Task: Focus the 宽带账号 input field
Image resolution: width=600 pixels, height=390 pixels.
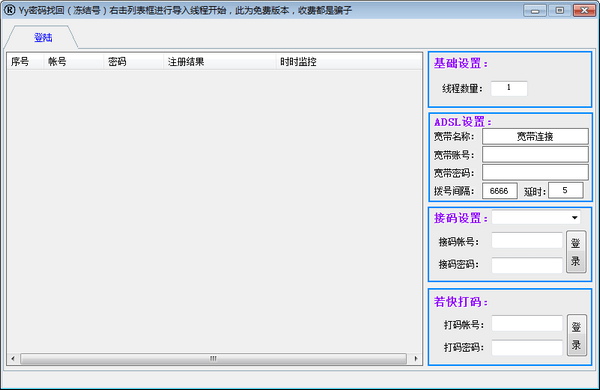Action: [535, 155]
